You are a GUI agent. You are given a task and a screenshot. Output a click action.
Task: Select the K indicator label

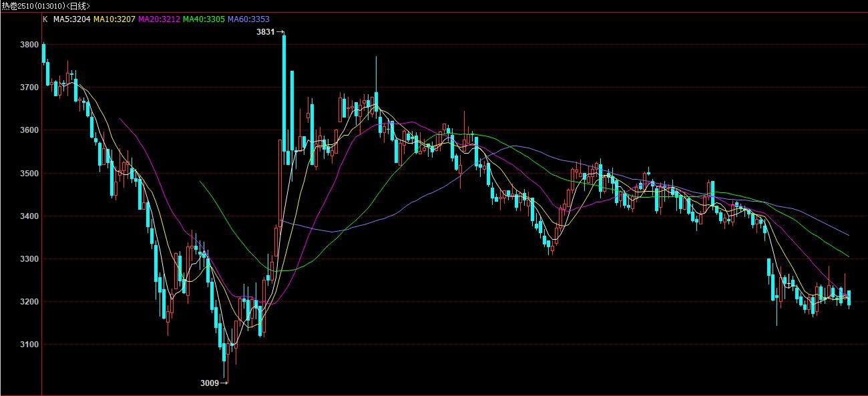(45, 19)
